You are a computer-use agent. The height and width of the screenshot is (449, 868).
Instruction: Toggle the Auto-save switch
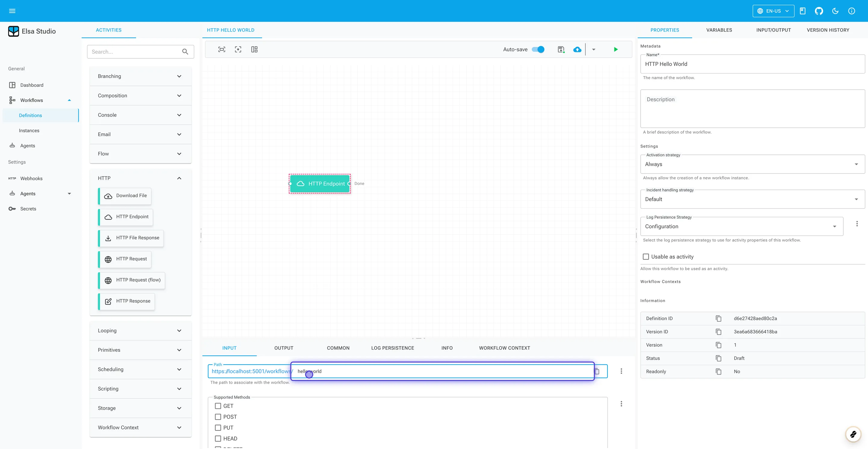(538, 49)
